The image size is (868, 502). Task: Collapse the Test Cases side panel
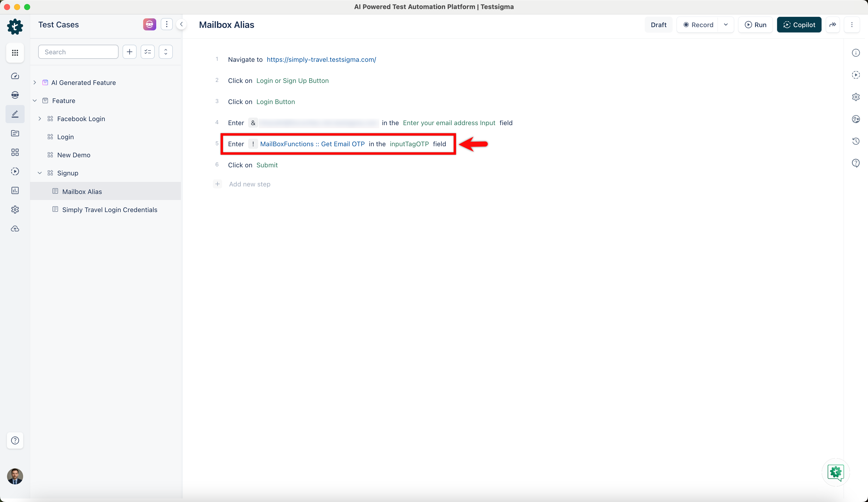tap(181, 24)
